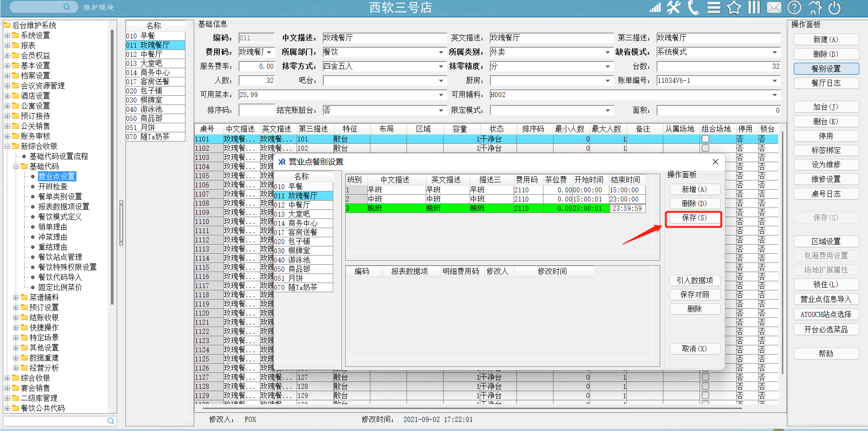Image resolution: width=868 pixels, height=431 pixels.
Task: Click the 保存对照 button
Action: click(694, 295)
